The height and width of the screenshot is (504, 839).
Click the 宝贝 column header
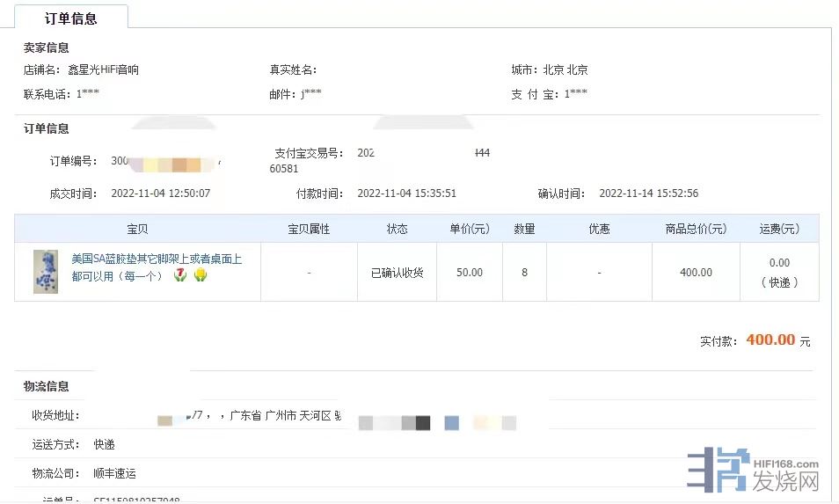137,229
